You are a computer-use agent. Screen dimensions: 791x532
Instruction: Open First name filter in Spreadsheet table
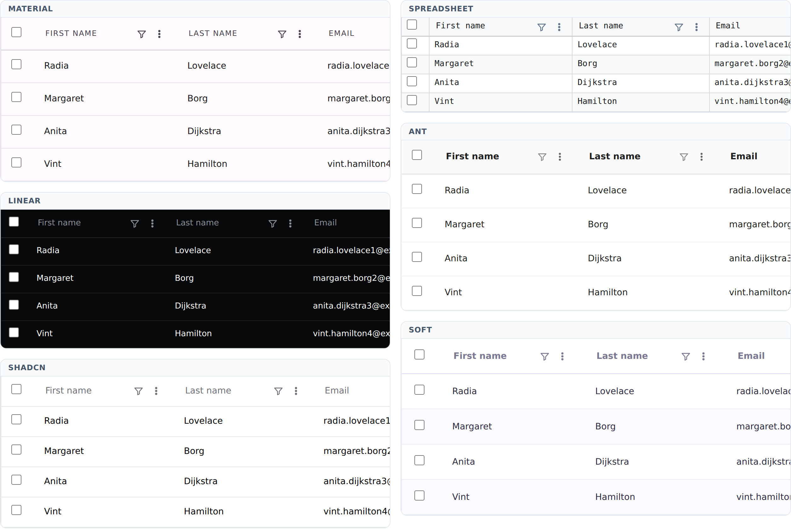point(542,27)
